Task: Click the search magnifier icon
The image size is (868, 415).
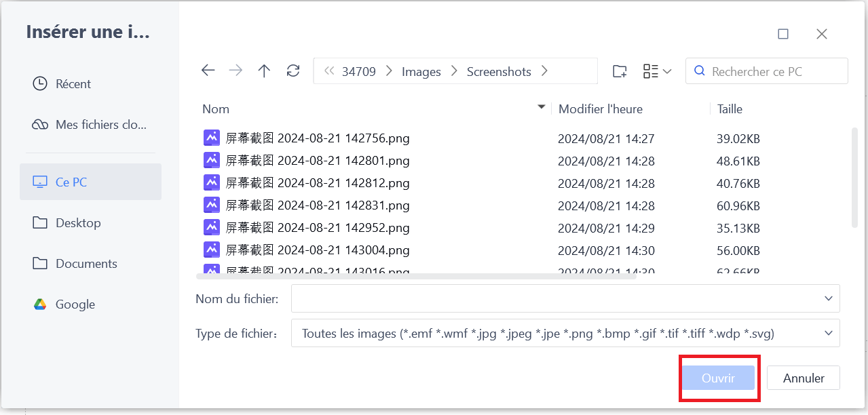Action: 699,71
